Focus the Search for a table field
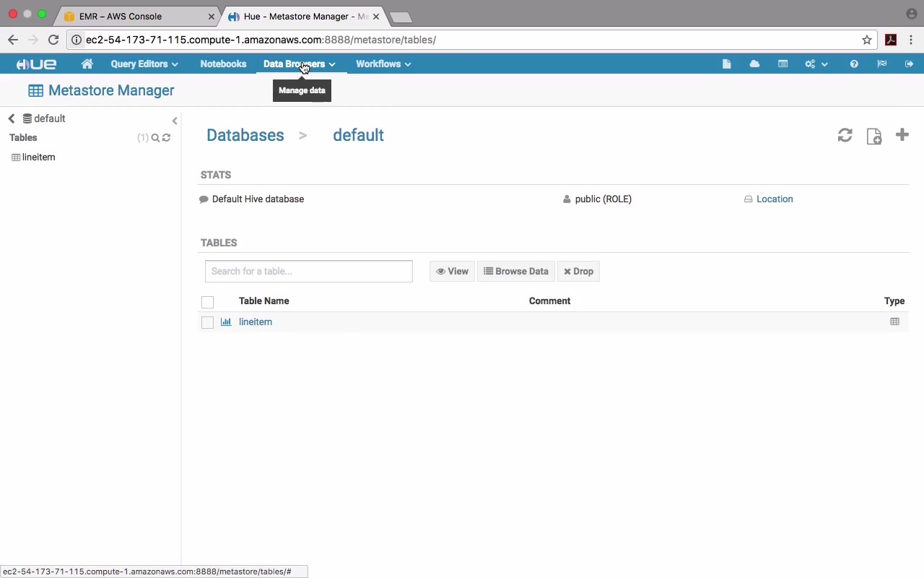Screen dimensions: 924x578 309,272
